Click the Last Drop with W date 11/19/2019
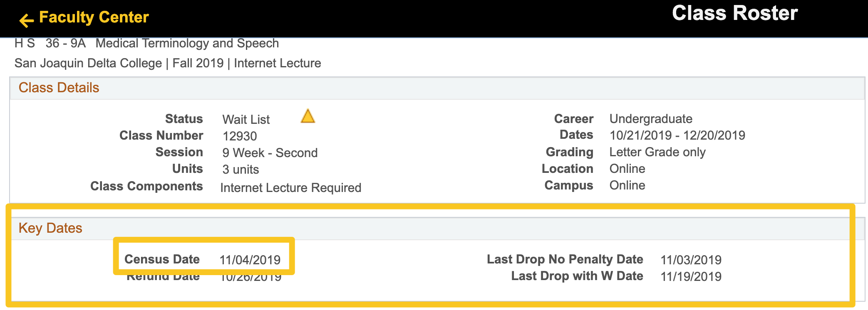The height and width of the screenshot is (310, 868). click(x=691, y=277)
